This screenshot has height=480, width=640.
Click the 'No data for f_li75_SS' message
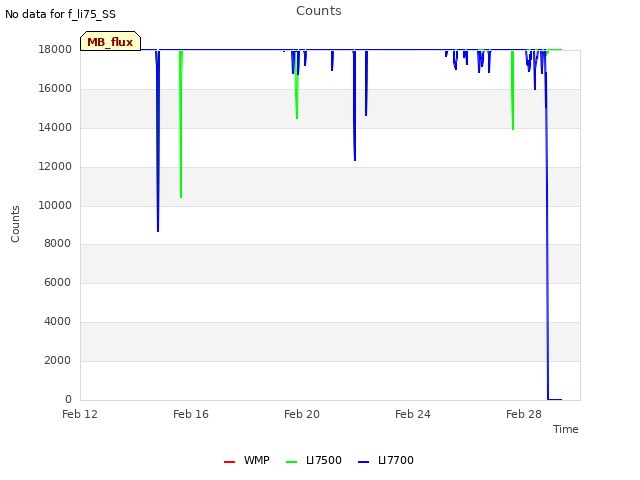[60, 14]
